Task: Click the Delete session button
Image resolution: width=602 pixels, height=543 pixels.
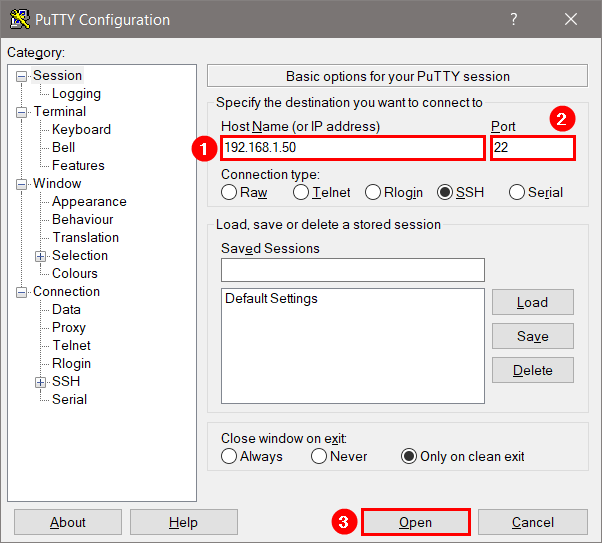Action: click(533, 370)
